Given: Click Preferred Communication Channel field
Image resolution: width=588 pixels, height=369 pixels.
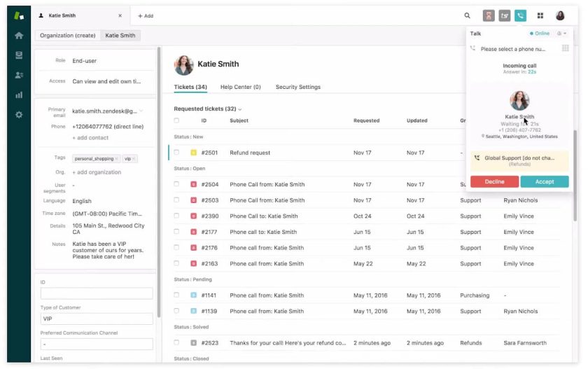Looking at the screenshot, I should (x=97, y=344).
